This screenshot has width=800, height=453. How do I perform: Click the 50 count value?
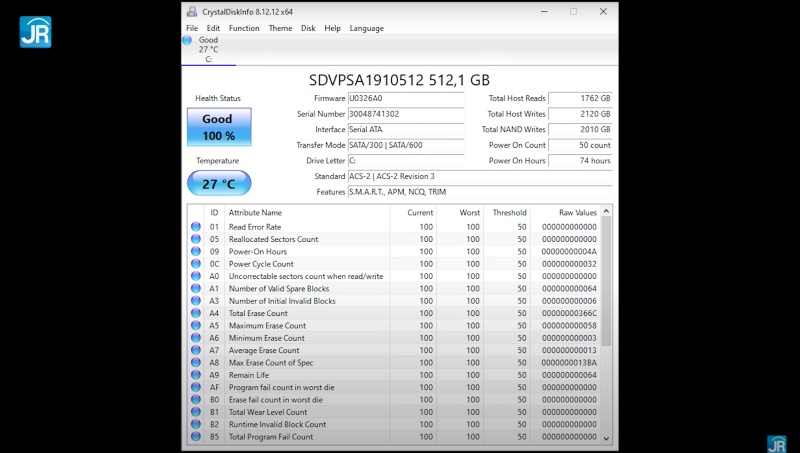[580, 145]
